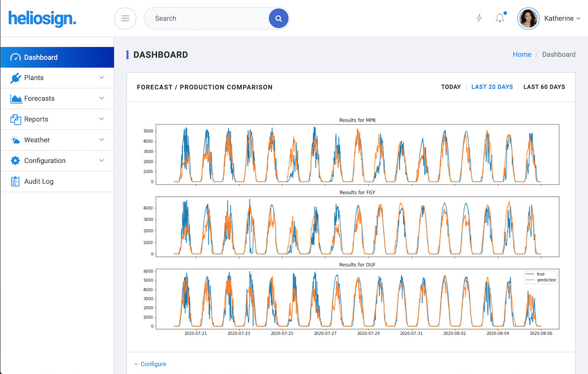Toggle the hamburger menu button
The height and width of the screenshot is (374, 588).
(x=125, y=19)
